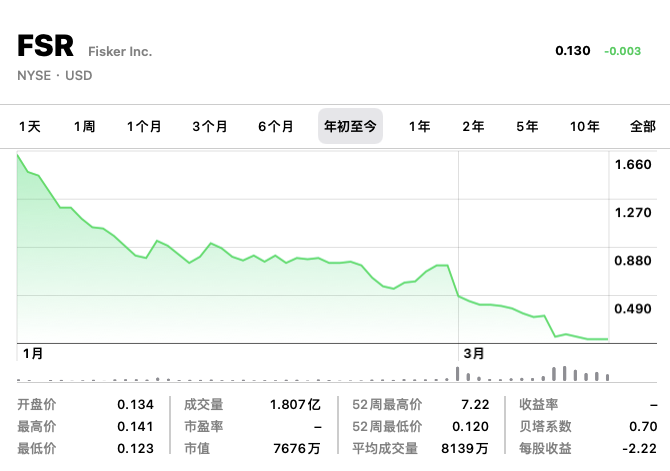The height and width of the screenshot is (471, 670).
Task: Switch chart to 6个月 range
Action: point(276,127)
